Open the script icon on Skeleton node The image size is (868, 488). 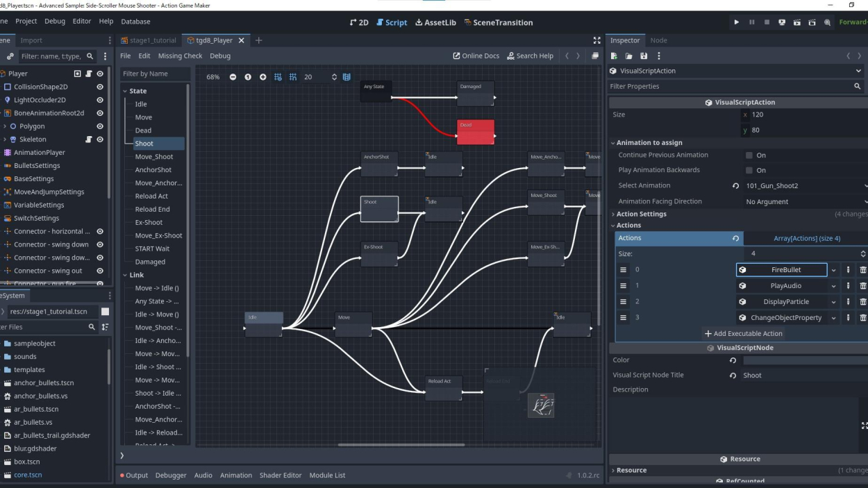point(89,140)
